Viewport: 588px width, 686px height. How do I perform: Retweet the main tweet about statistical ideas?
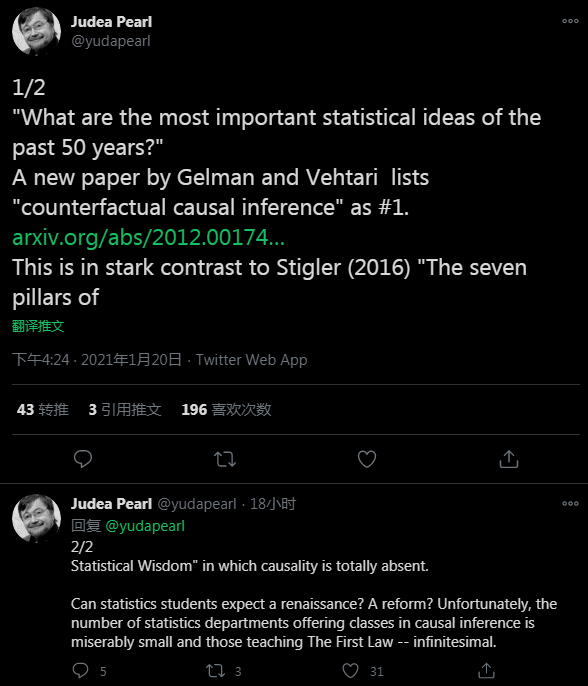point(225,459)
